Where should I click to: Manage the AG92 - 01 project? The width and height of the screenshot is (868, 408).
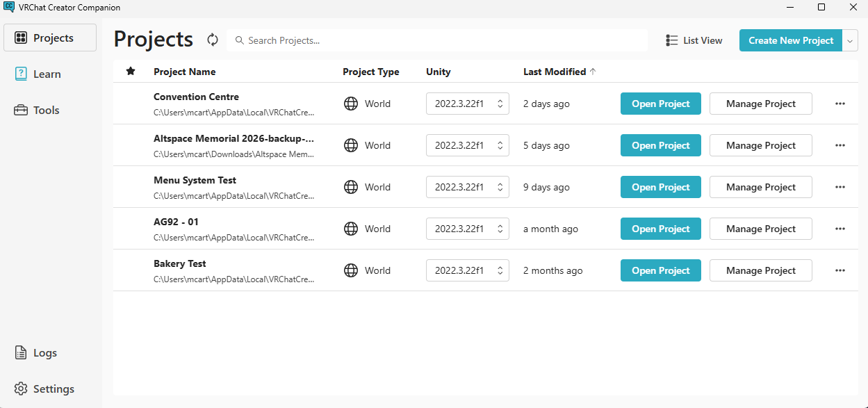pos(761,229)
